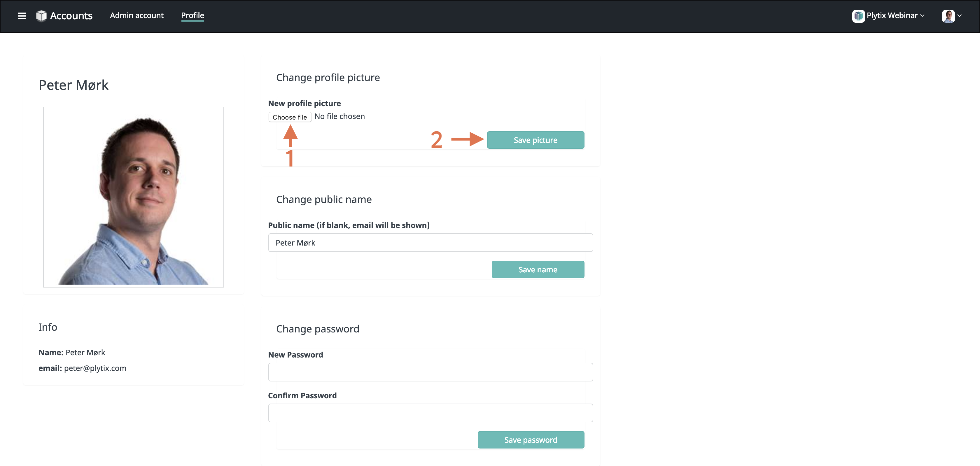Click the Save picture button
Screen dimensions: 980x466
[535, 140]
